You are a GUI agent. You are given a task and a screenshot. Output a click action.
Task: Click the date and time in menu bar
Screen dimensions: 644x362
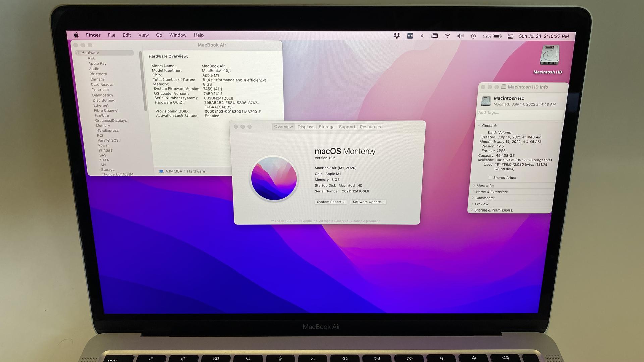click(x=544, y=36)
